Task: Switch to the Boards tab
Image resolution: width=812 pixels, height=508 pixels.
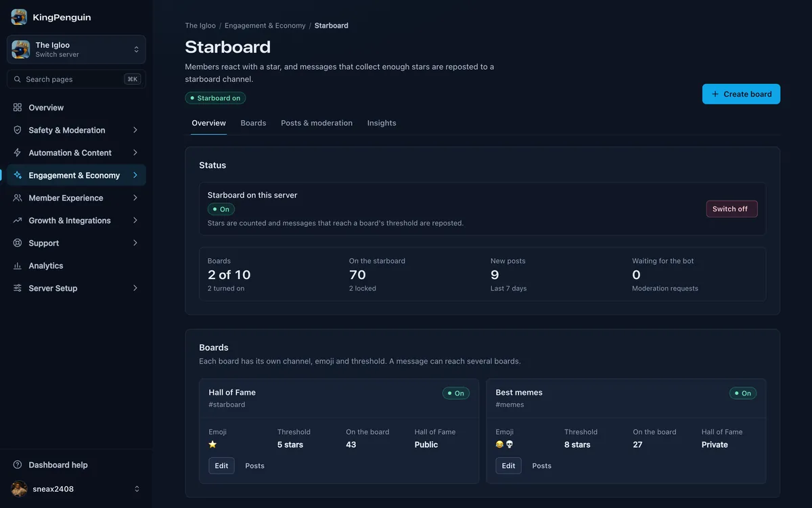Action: coord(253,123)
